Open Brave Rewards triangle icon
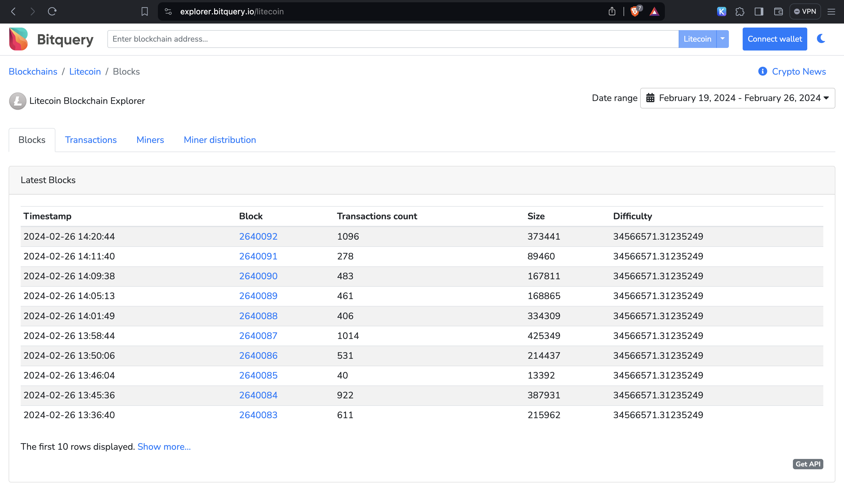Screen dimensions: 844x504 point(655,11)
